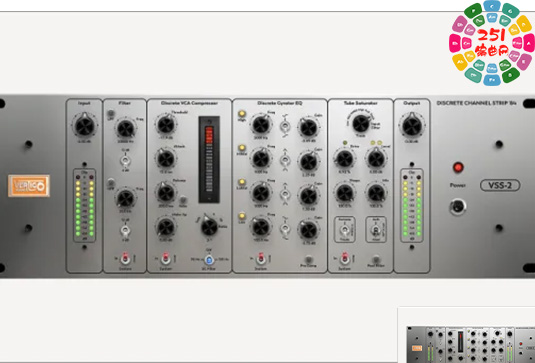Flip the Power toggle switch

(x=458, y=207)
